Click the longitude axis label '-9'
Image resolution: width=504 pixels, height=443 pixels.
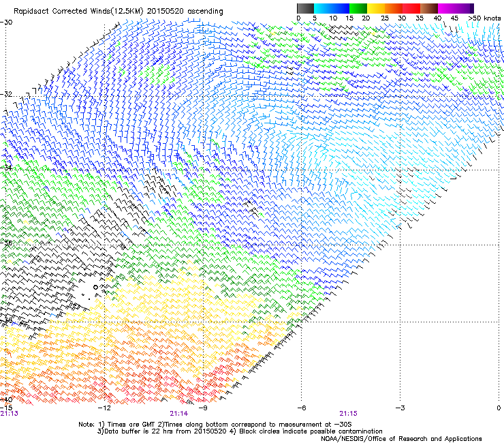click(x=203, y=408)
